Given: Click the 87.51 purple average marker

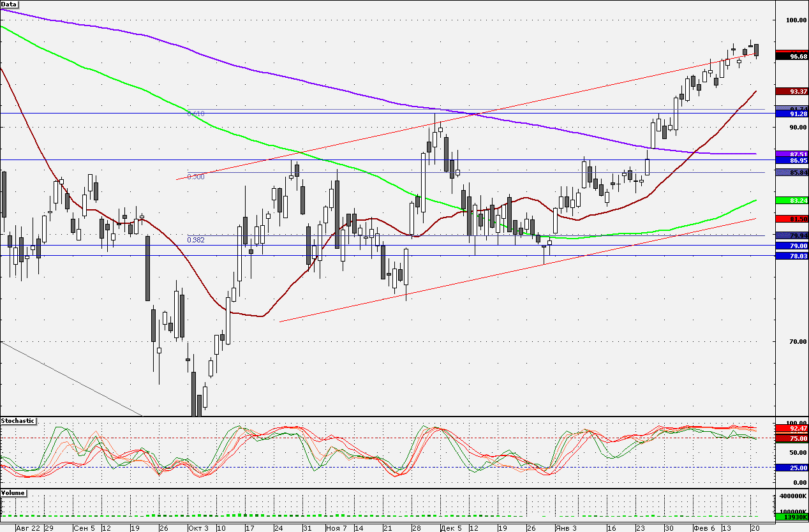Looking at the screenshot, I should tap(791, 154).
